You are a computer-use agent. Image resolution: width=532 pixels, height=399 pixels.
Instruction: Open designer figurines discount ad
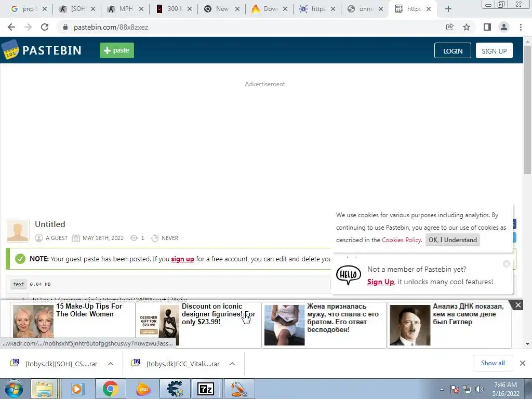pyautogui.click(x=198, y=325)
